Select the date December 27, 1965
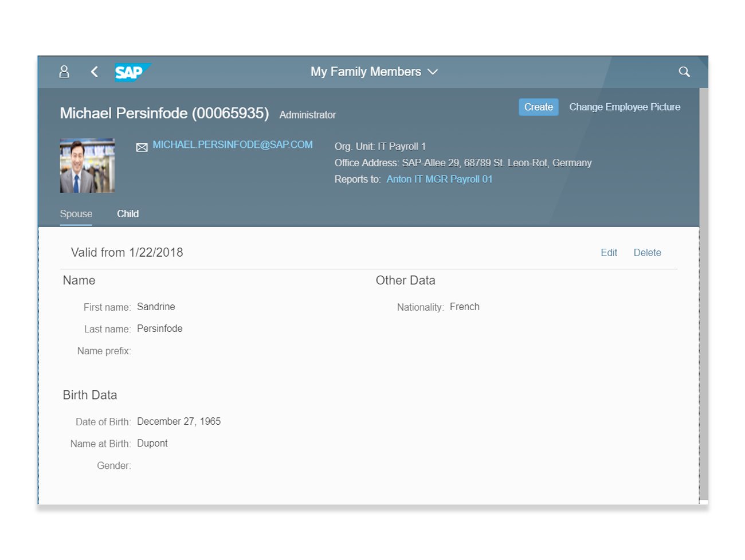Screen dimensions: 745x560 179,421
